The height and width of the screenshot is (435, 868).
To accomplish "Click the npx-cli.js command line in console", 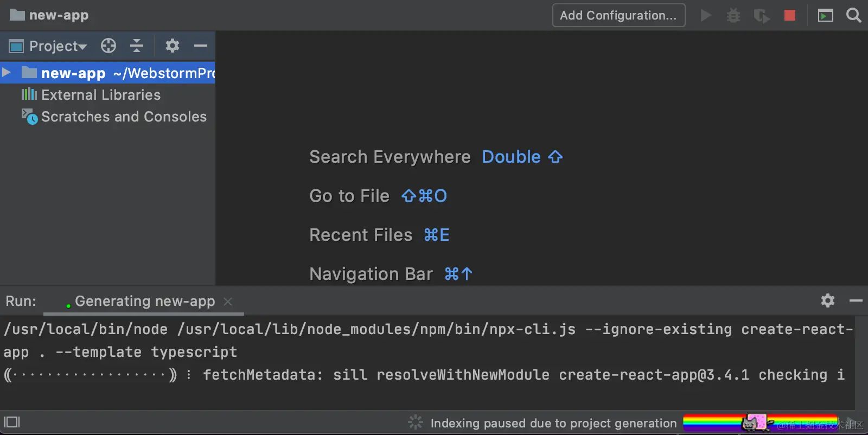I will pos(428,340).
